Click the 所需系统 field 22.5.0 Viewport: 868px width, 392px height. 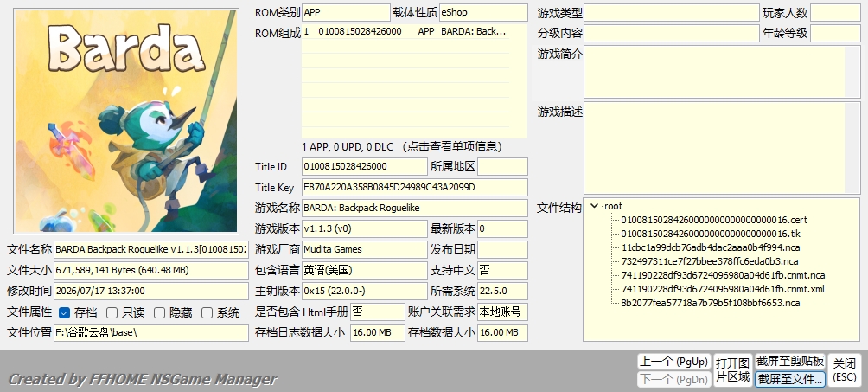pyautogui.click(x=502, y=291)
